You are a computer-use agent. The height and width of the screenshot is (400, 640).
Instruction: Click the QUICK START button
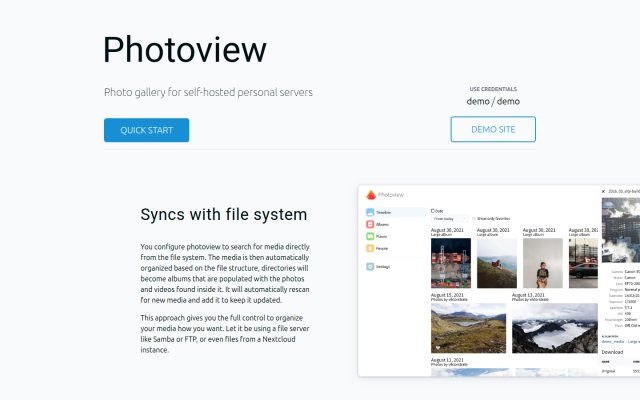pos(146,130)
